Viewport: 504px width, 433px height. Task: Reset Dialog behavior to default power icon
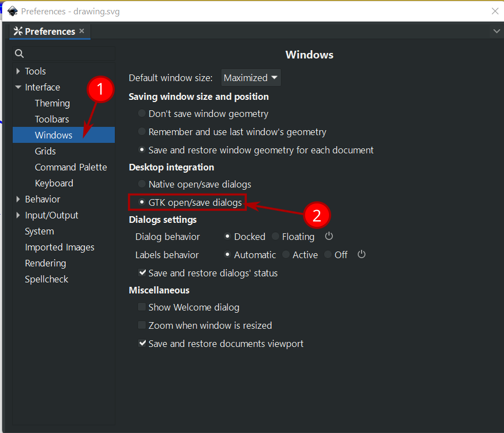329,237
